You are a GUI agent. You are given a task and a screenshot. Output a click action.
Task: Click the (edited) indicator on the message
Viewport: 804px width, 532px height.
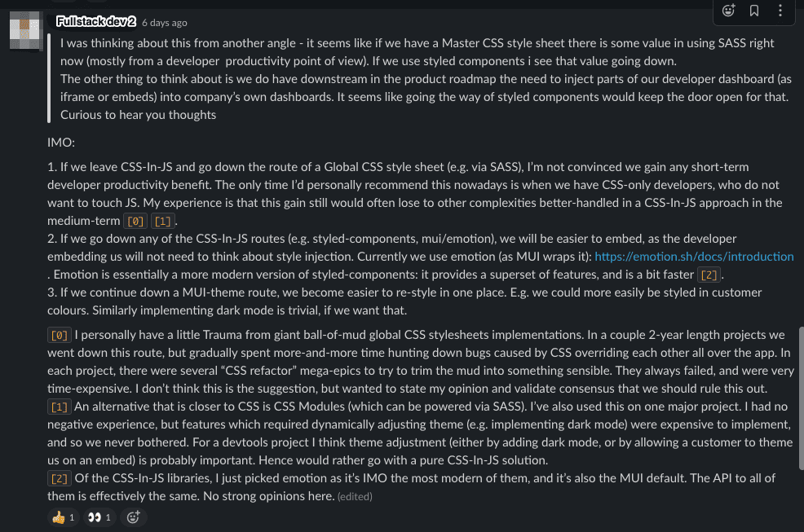[356, 496]
